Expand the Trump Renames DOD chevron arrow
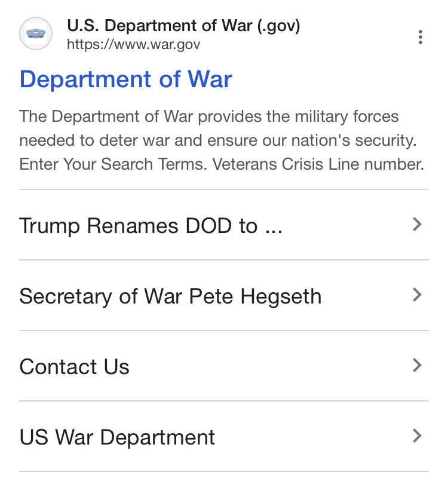This screenshot has width=448, height=478. tap(418, 225)
